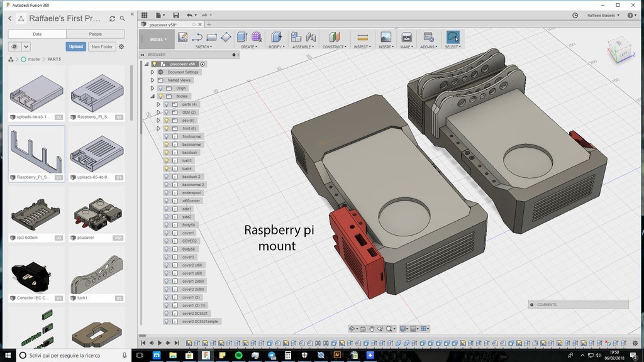Select the Extrude create tool

point(242,37)
